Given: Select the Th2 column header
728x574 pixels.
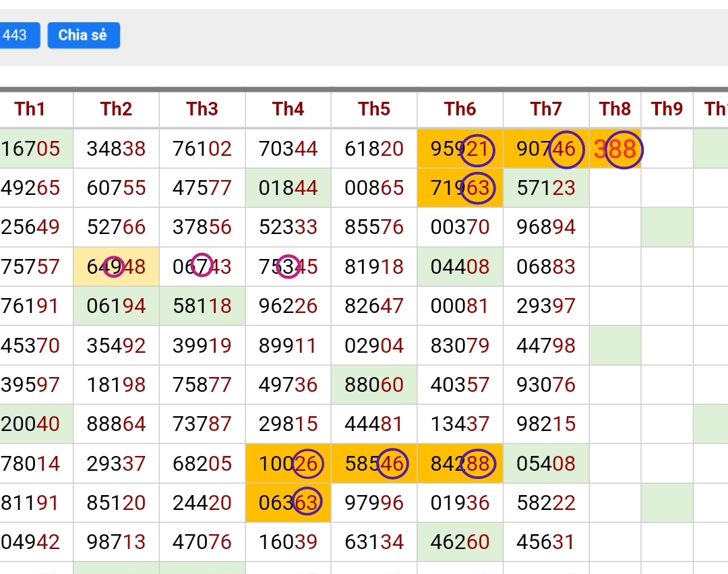Looking at the screenshot, I should click(116, 109).
